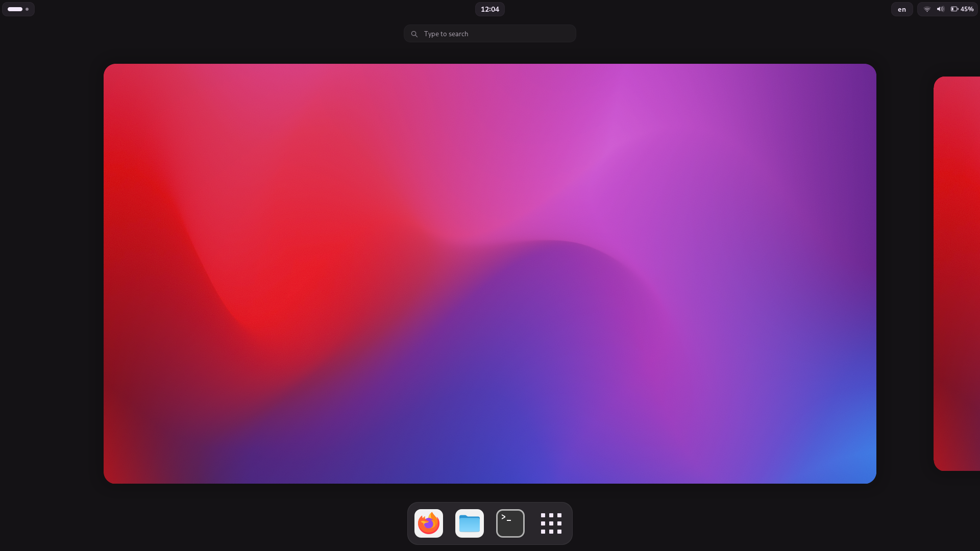Click the battery icon in top bar
The width and height of the screenshot is (980, 551).
pos(954,9)
